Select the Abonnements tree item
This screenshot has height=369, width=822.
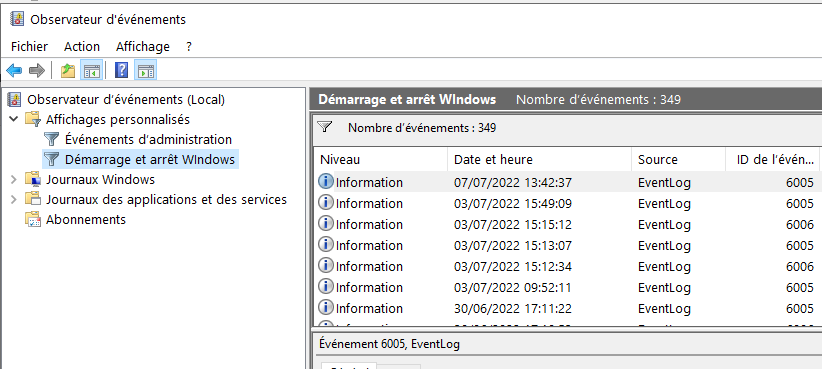click(x=86, y=219)
